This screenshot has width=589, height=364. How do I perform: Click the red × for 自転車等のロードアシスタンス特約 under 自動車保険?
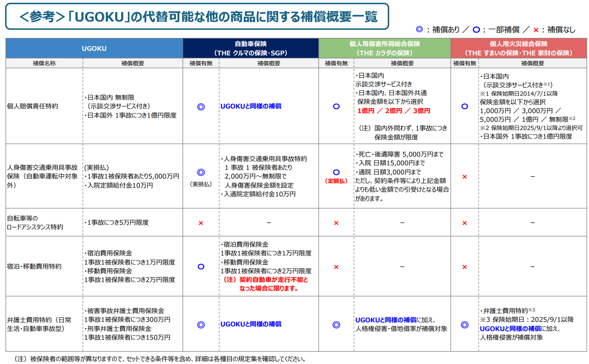click(x=201, y=223)
